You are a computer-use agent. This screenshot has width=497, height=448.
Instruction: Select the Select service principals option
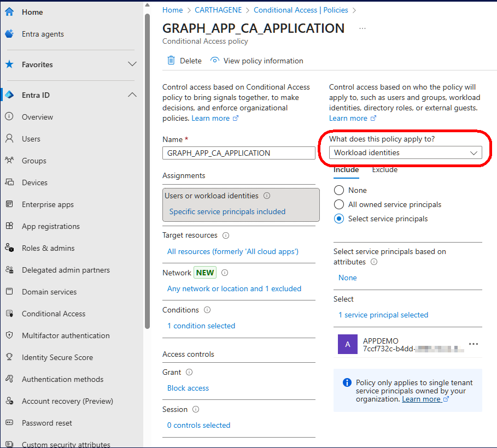tap(340, 219)
